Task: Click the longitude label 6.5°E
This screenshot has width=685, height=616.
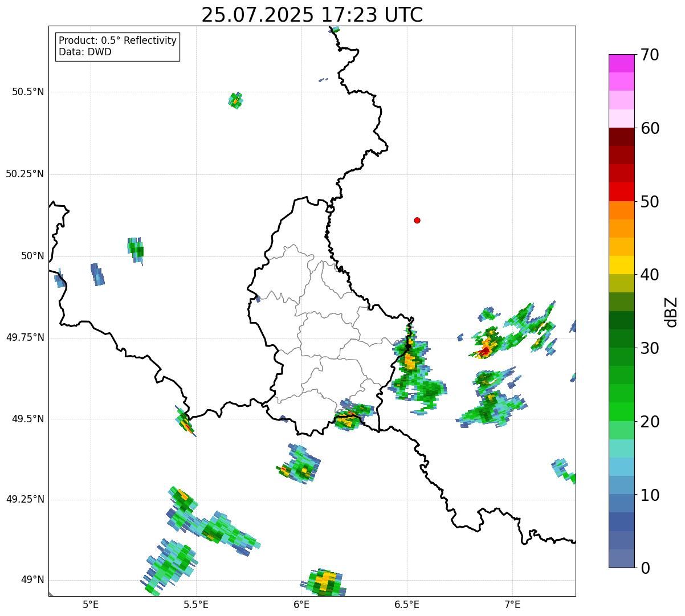Action: (x=407, y=604)
